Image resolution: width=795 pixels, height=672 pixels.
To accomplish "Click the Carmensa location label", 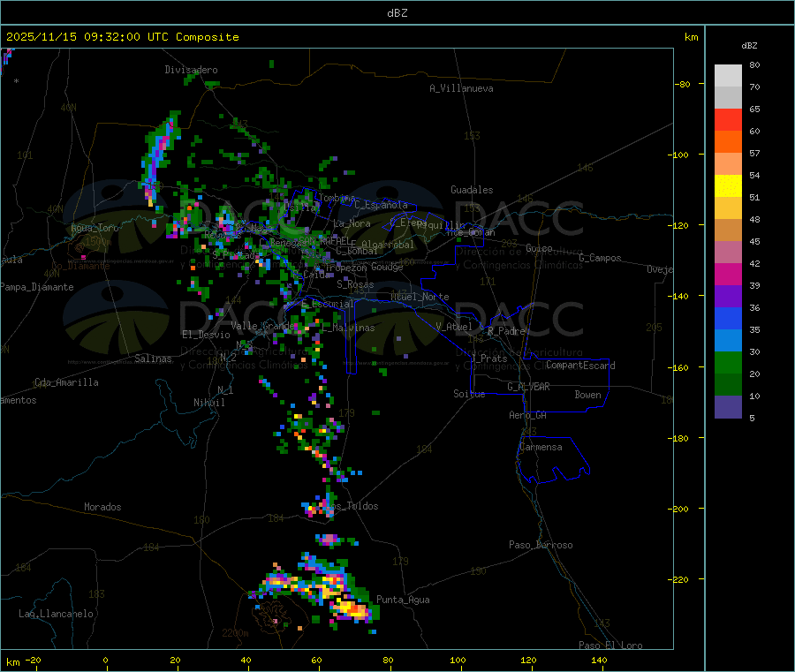I will (x=541, y=447).
